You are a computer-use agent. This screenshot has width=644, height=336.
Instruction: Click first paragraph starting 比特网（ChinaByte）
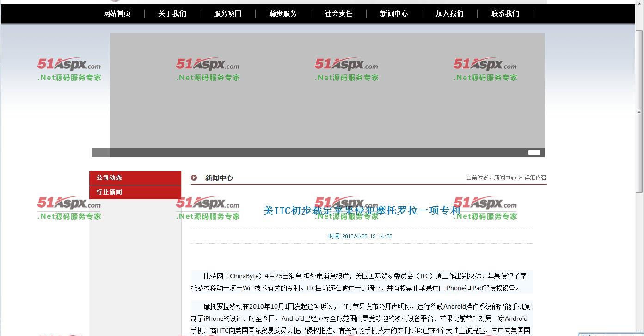tap(362, 282)
